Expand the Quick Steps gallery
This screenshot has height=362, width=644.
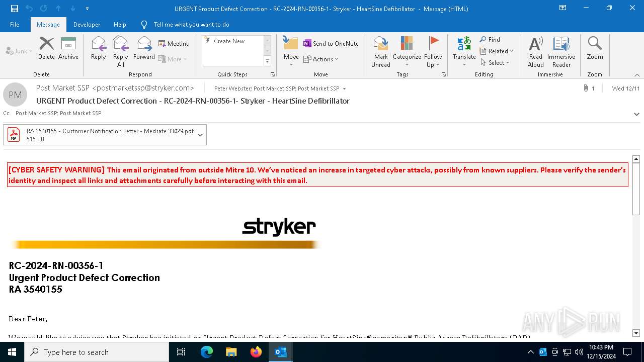pyautogui.click(x=267, y=61)
